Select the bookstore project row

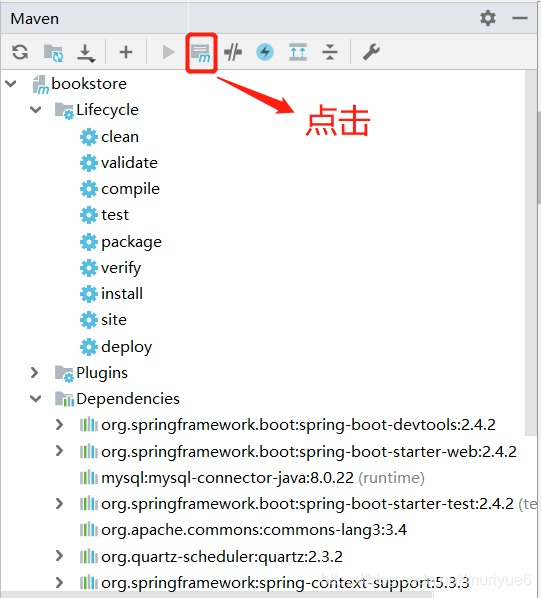tap(263, 84)
